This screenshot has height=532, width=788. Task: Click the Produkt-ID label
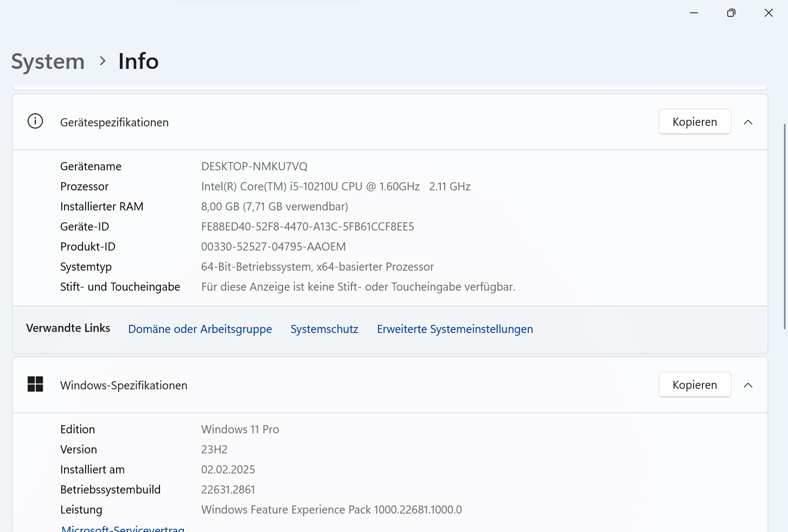coord(88,247)
